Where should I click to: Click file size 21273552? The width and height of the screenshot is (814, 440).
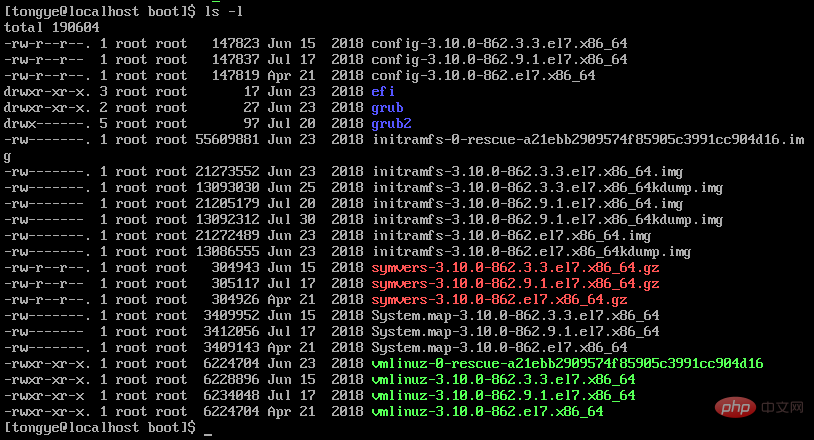click(227, 172)
